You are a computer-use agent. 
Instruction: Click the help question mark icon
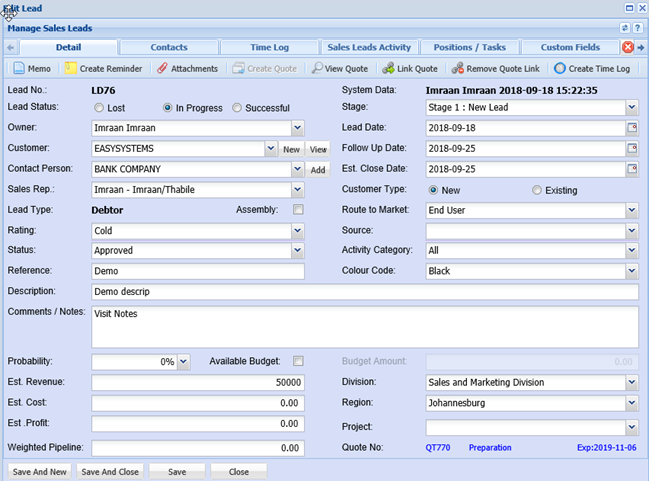[638, 28]
